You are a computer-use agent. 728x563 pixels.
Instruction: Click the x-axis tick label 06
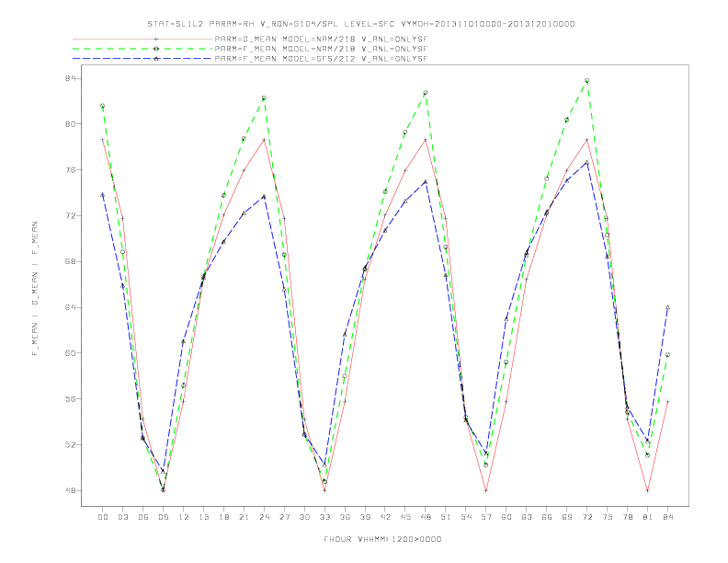pos(143,517)
